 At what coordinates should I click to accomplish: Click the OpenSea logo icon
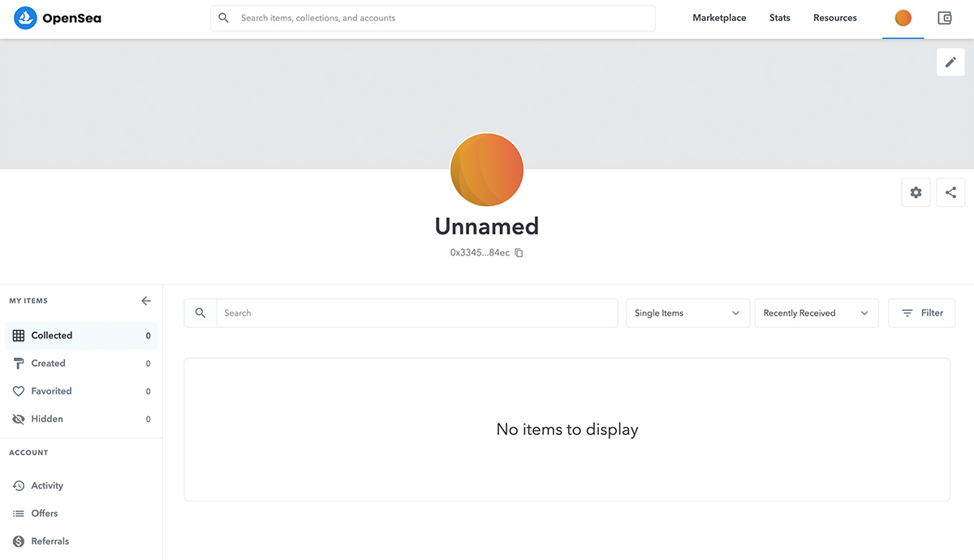[x=26, y=17]
